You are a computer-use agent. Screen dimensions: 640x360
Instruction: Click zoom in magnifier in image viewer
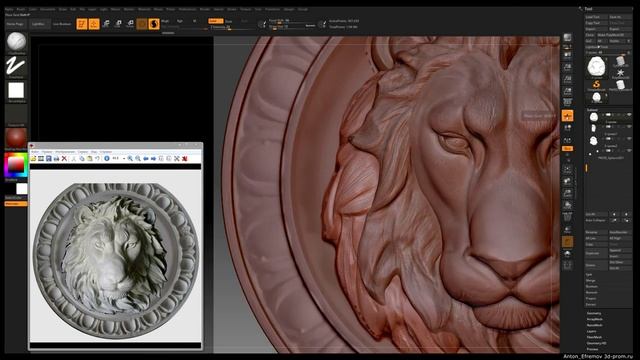click(x=130, y=158)
